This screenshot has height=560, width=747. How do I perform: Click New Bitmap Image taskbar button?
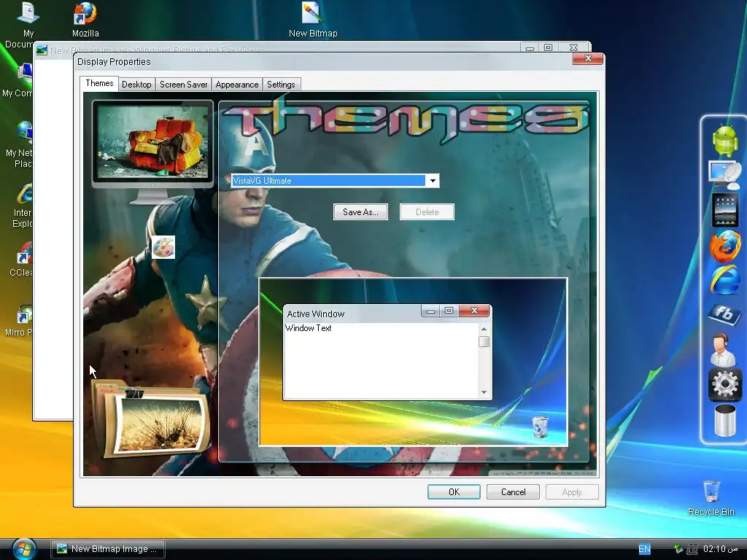point(108,548)
